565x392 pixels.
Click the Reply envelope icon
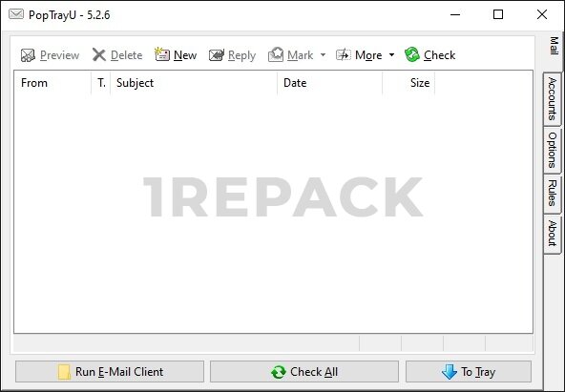tap(217, 55)
